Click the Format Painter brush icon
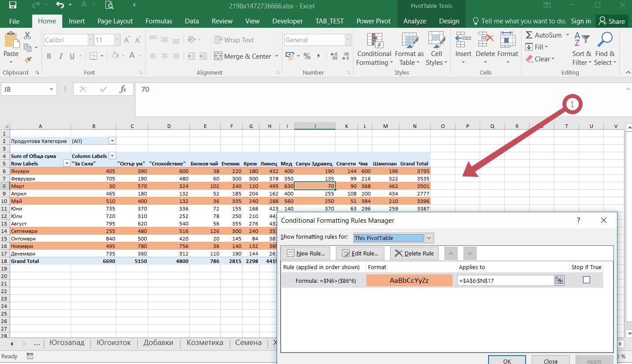Viewport: 632px width, 364px height. click(x=28, y=60)
